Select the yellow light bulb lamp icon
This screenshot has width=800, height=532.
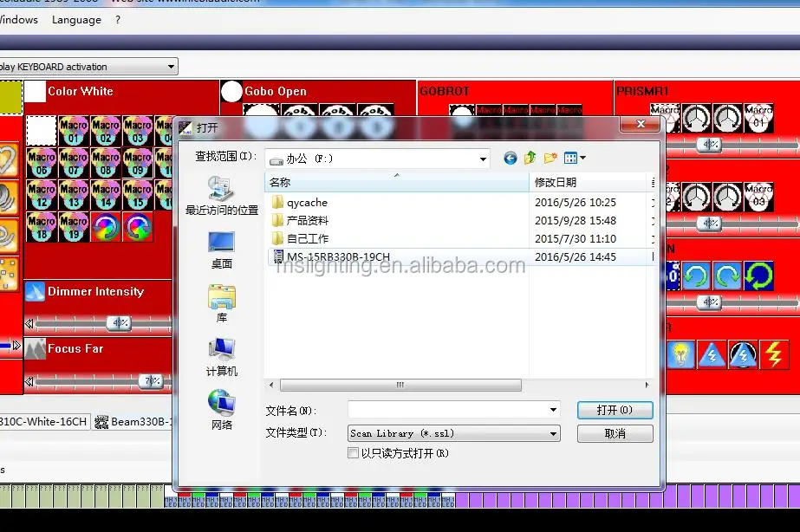click(x=681, y=354)
